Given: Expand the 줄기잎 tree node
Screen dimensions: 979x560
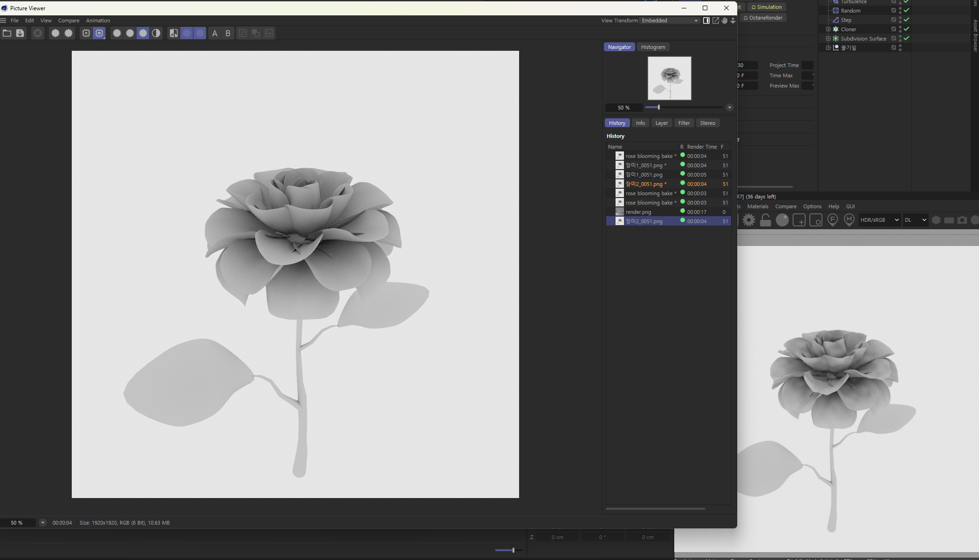Looking at the screenshot, I should (828, 48).
